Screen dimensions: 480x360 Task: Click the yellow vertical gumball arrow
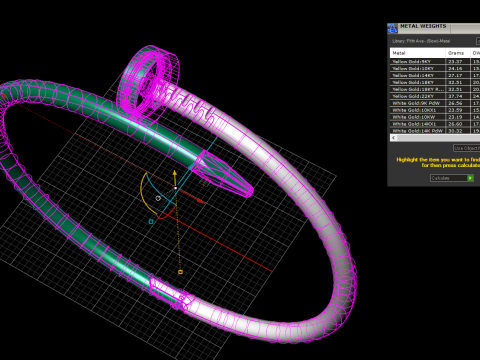coord(175,174)
